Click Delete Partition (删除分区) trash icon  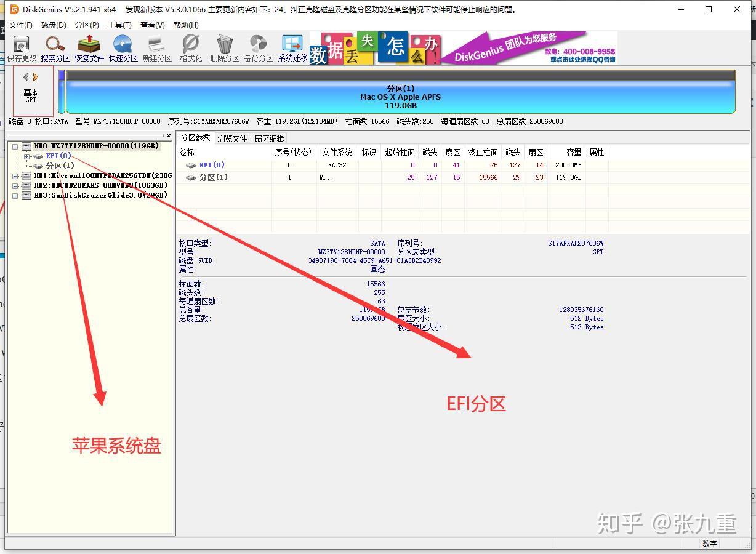[x=225, y=49]
